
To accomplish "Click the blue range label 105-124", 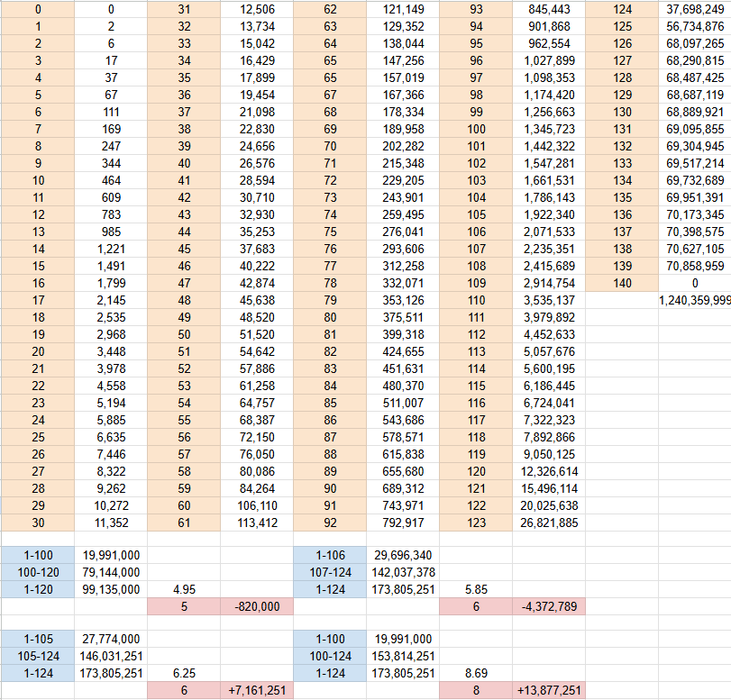I will pyautogui.click(x=37, y=656).
